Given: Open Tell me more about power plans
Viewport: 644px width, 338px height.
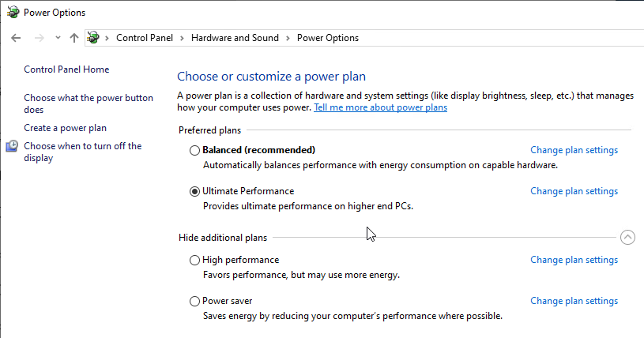Looking at the screenshot, I should (380, 107).
